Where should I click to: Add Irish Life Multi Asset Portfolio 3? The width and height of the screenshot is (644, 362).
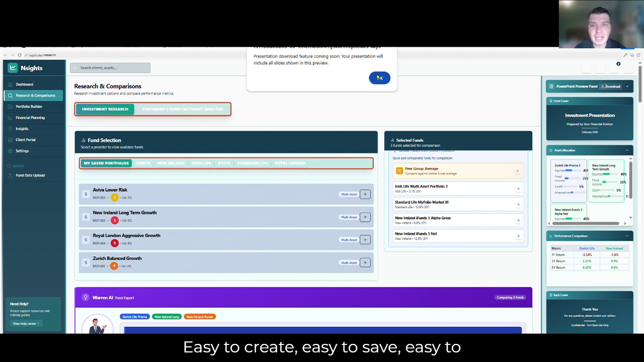click(x=518, y=189)
